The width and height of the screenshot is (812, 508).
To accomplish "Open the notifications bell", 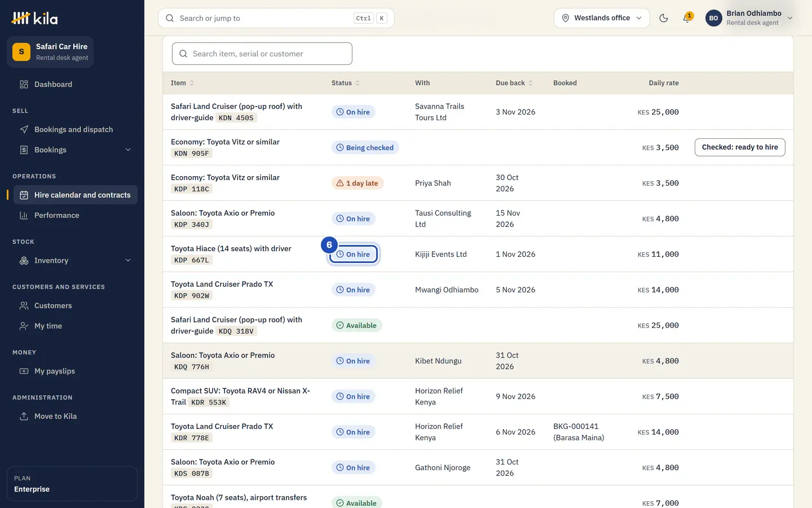I will (687, 18).
